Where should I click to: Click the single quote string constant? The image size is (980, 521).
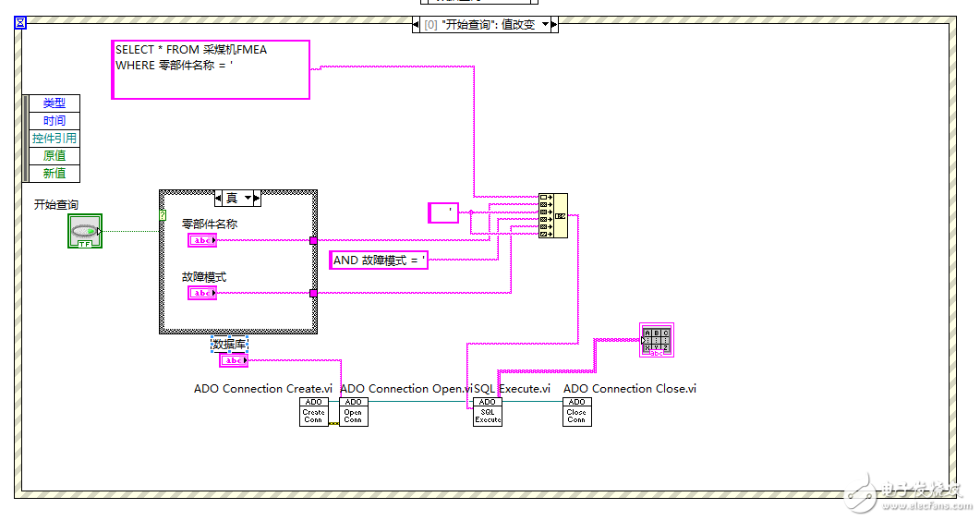[x=443, y=212]
